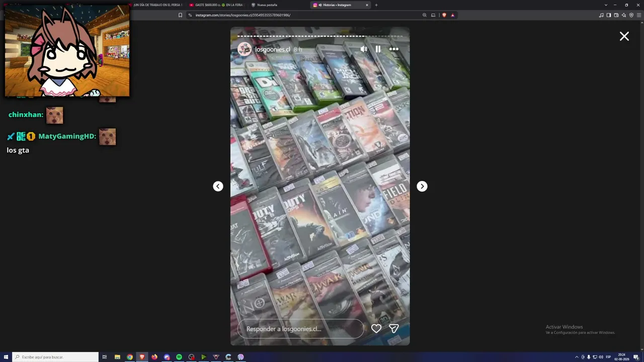Open the Windows Start menu
The height and width of the screenshot is (362, 644).
coord(6,357)
